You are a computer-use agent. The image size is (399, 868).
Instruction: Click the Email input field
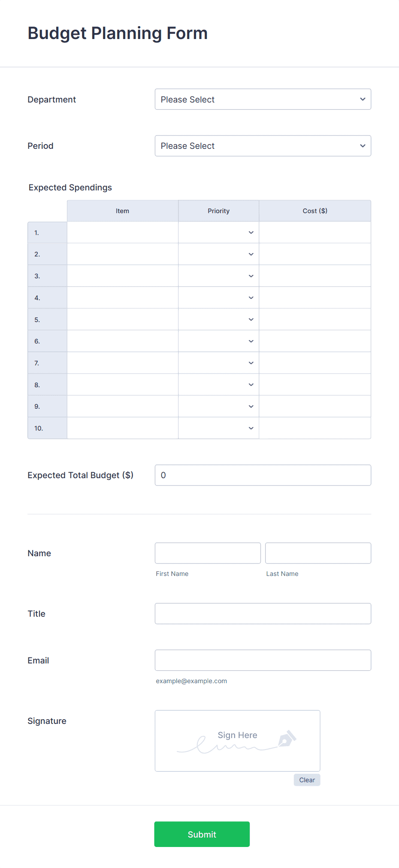pyautogui.click(x=263, y=660)
